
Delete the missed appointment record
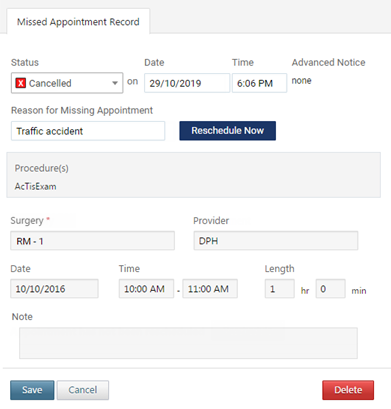(x=348, y=390)
